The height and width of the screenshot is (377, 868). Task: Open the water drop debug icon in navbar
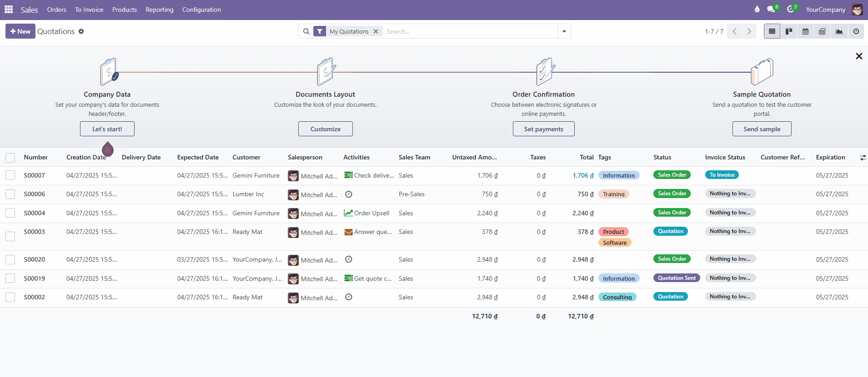point(757,10)
